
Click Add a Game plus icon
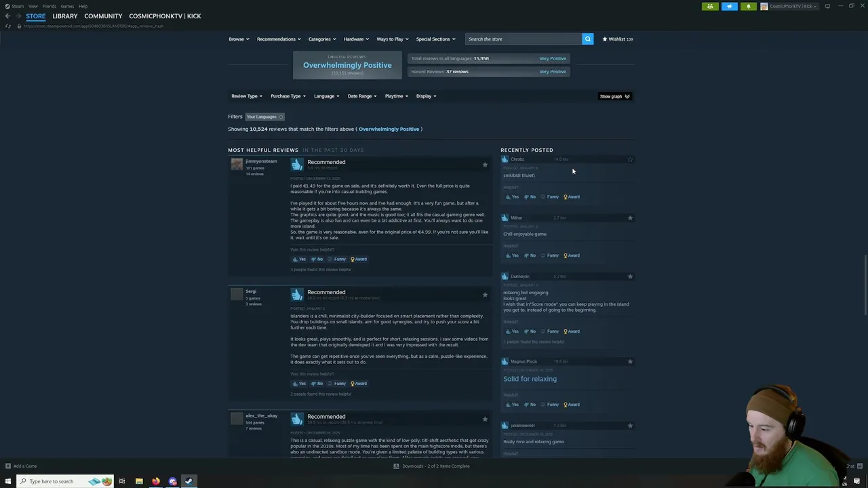coord(8,466)
